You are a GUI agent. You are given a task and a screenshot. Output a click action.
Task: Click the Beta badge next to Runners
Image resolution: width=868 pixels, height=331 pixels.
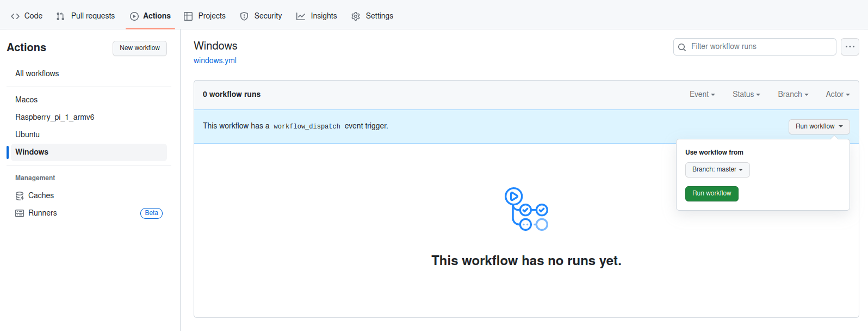pyautogui.click(x=152, y=213)
